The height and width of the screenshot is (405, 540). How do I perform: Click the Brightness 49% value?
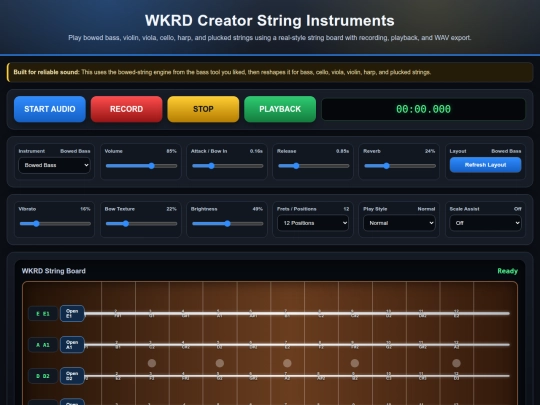tap(257, 209)
